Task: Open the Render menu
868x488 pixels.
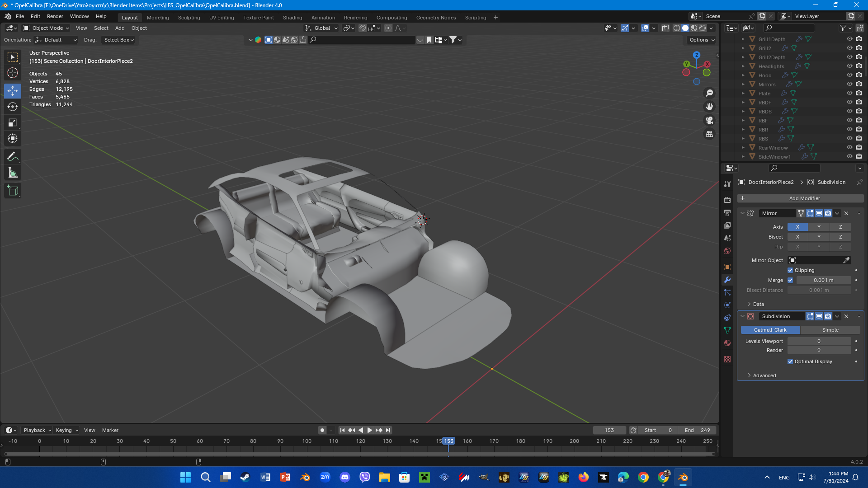Action: [55, 16]
